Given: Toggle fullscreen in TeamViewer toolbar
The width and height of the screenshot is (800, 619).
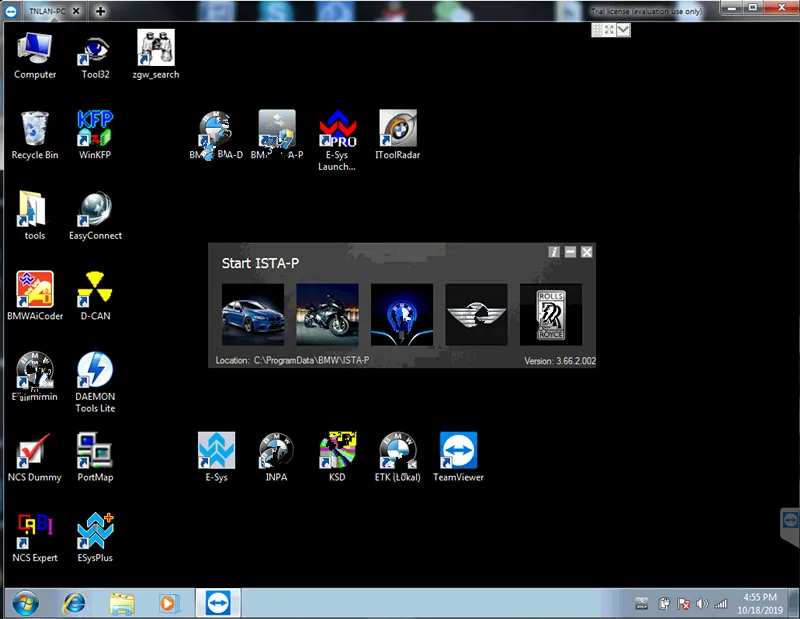Looking at the screenshot, I should tap(610, 30).
